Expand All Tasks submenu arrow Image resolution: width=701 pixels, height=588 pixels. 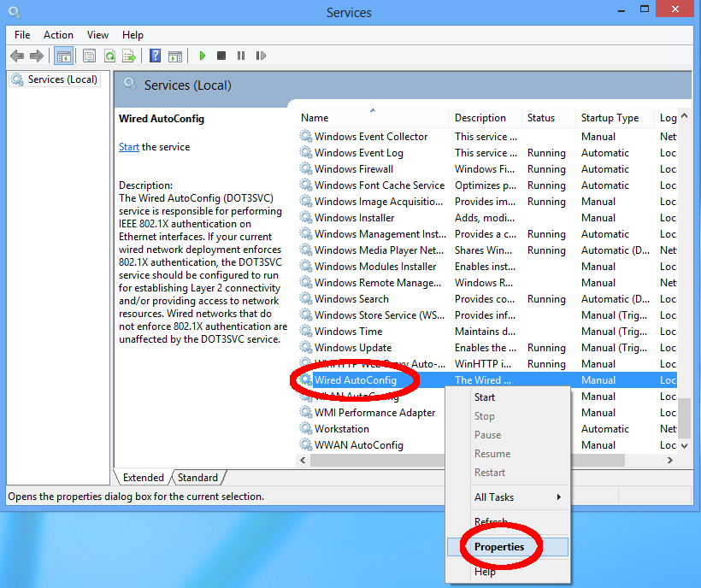click(559, 497)
